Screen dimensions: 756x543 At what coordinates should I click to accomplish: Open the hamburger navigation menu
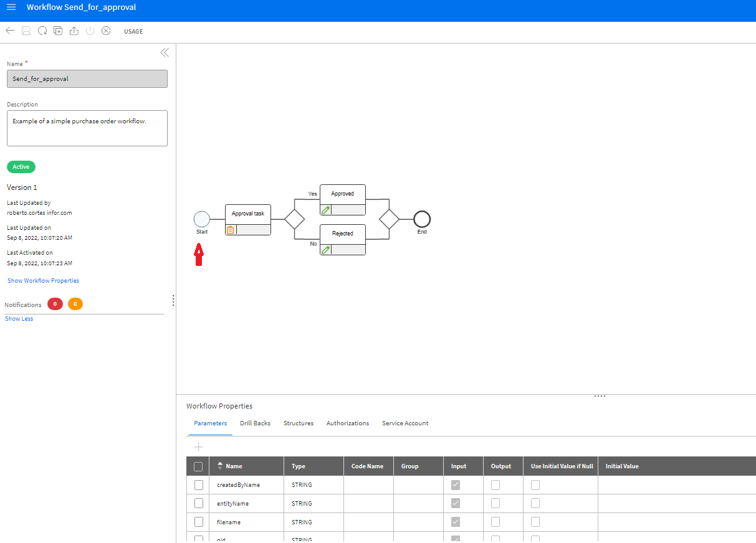pyautogui.click(x=11, y=7)
